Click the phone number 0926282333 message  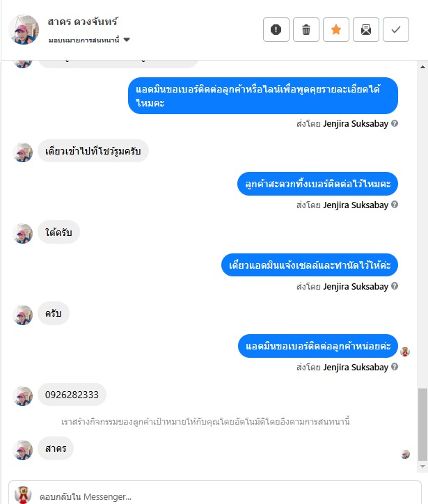coord(72,395)
